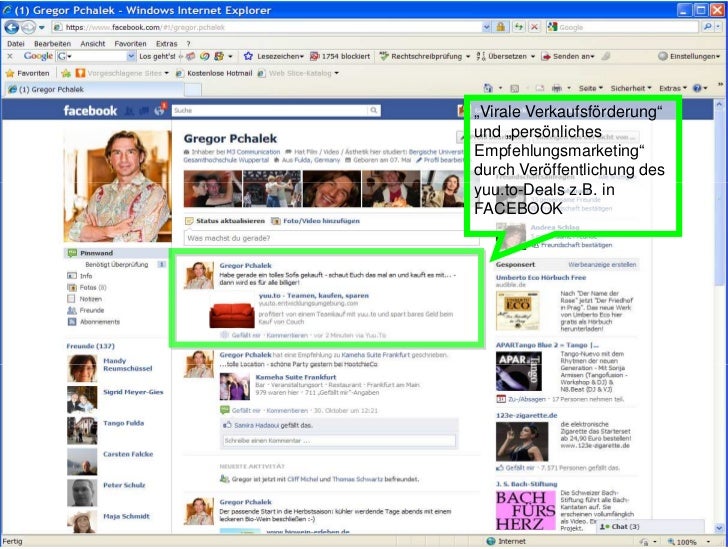
Task: Click the new empty tab button
Action: point(193,89)
